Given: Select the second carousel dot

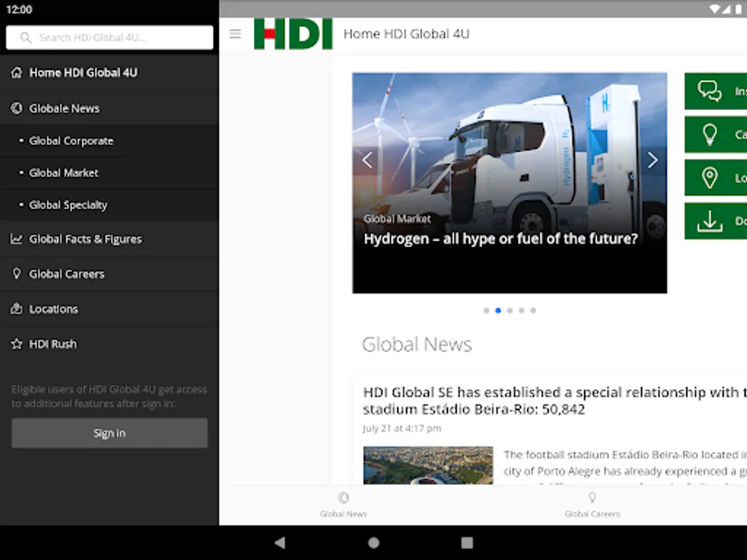Looking at the screenshot, I should point(498,310).
